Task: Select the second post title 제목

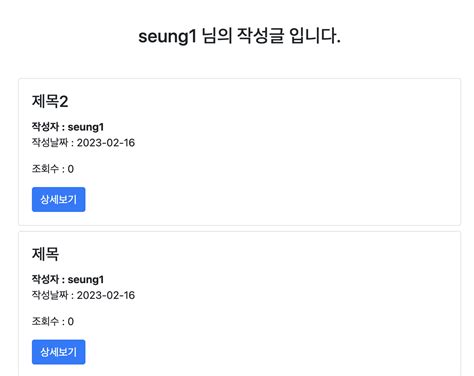Action: coord(45,254)
